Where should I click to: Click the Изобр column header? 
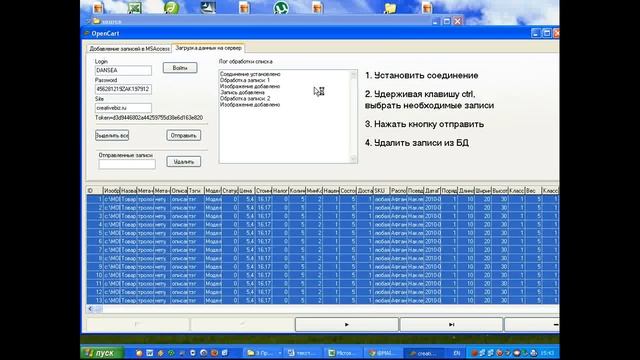[111, 191]
